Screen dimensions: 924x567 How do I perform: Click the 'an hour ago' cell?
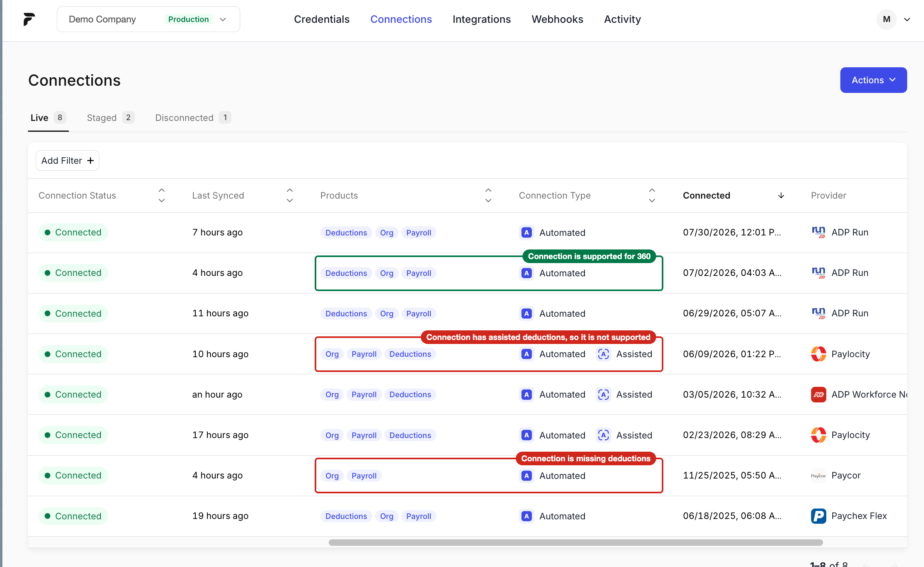217,394
